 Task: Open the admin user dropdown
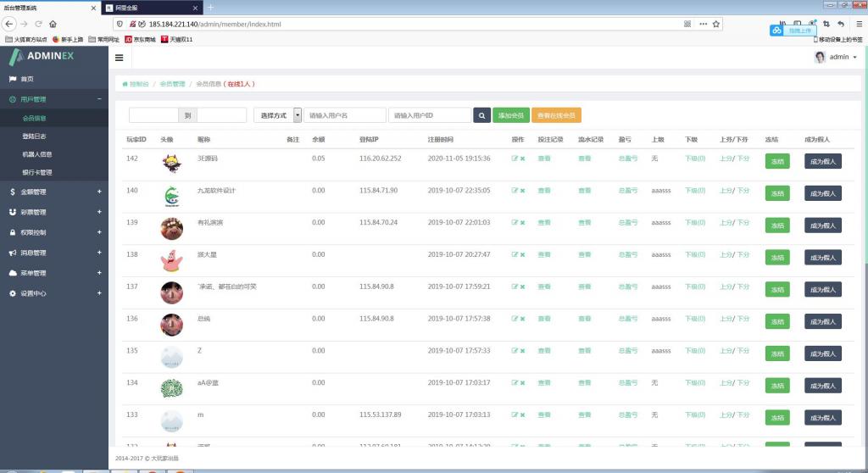coord(837,58)
